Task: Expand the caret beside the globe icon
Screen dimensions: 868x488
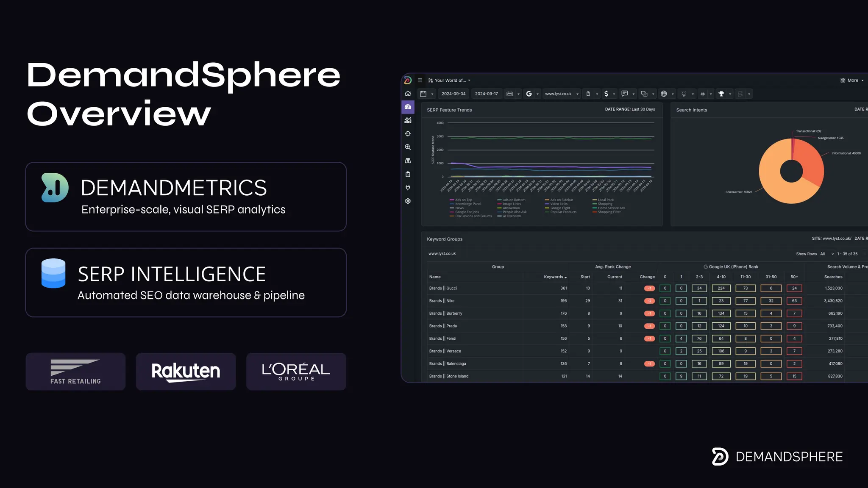Action: click(x=673, y=94)
